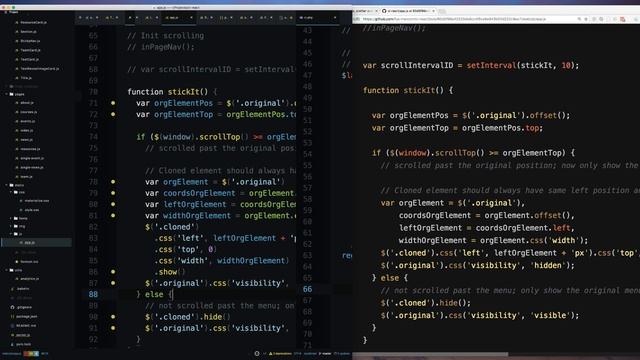Click '.show()' on line 86 in editor
This screenshot has height=360, width=640.
coord(170,272)
